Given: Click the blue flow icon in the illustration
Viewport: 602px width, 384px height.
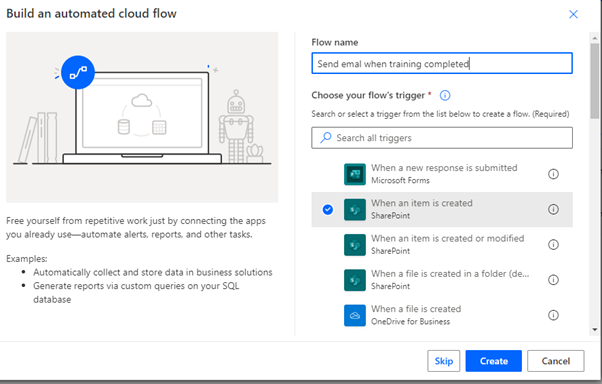Looking at the screenshot, I should click(x=78, y=72).
